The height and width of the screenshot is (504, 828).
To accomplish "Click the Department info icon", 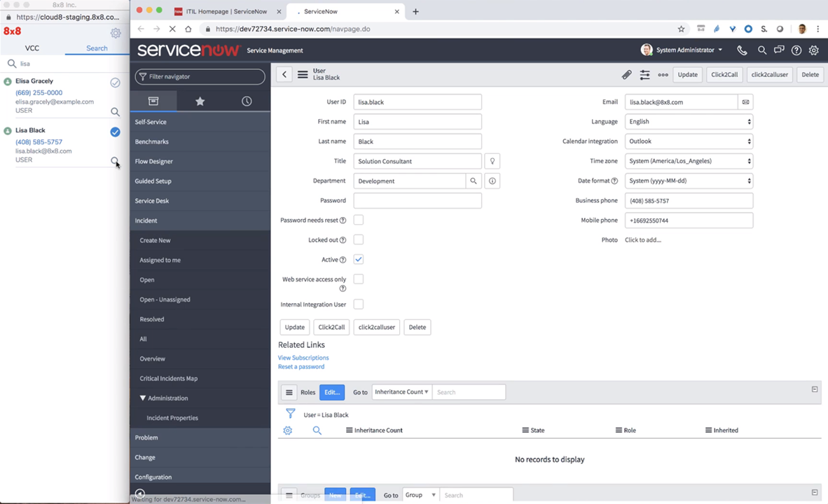I will (x=492, y=181).
